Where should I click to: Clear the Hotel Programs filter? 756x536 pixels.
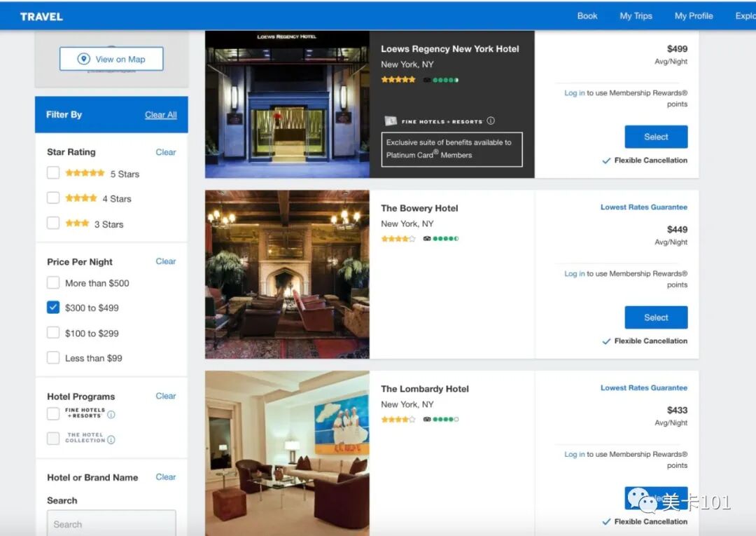click(166, 396)
